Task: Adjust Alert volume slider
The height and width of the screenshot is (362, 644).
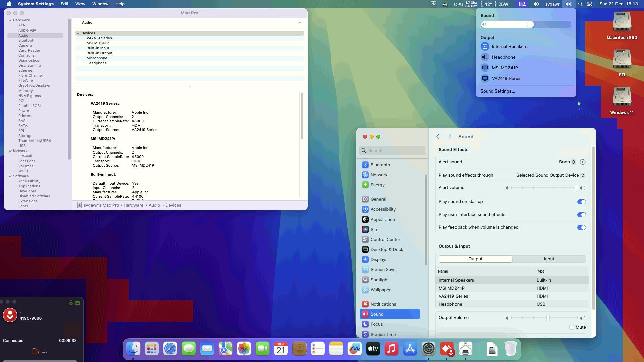Action: coord(543,188)
